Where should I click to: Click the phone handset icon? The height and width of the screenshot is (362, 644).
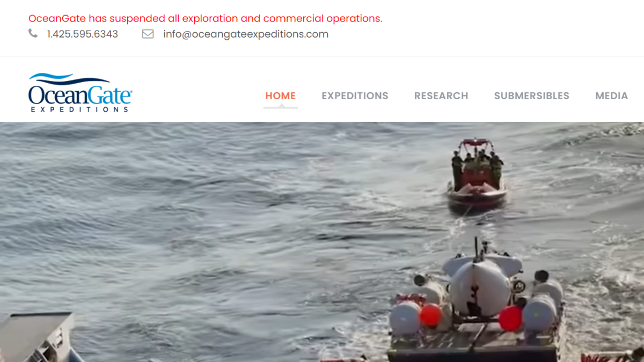pyautogui.click(x=33, y=34)
